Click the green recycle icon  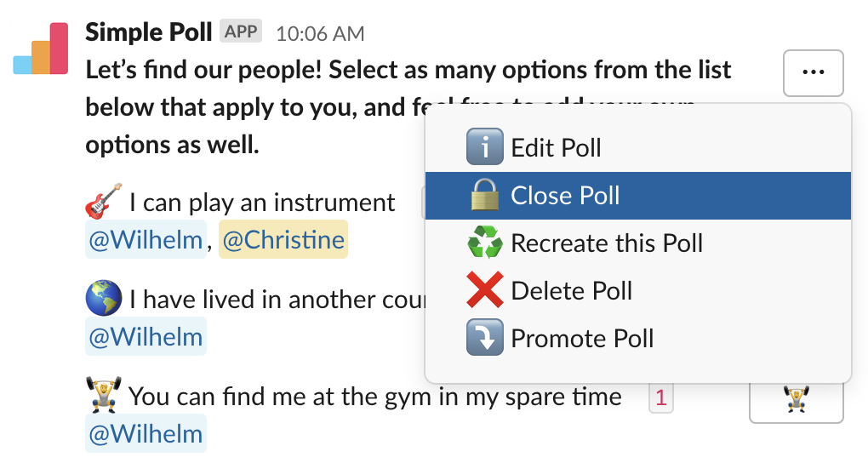485,243
